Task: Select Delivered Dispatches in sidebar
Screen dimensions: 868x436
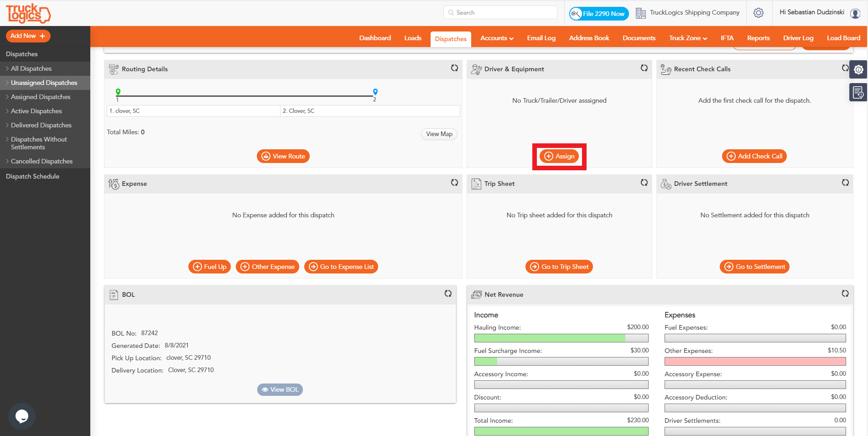Action: pos(45,125)
